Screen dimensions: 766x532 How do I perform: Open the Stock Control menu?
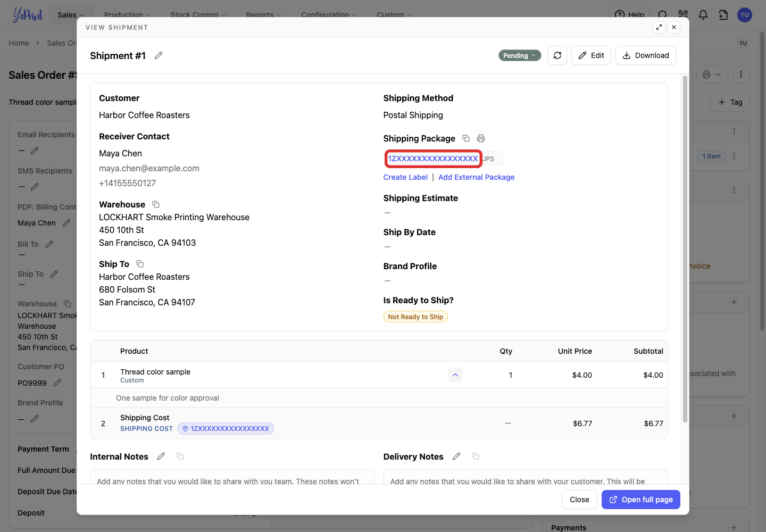pos(198,15)
